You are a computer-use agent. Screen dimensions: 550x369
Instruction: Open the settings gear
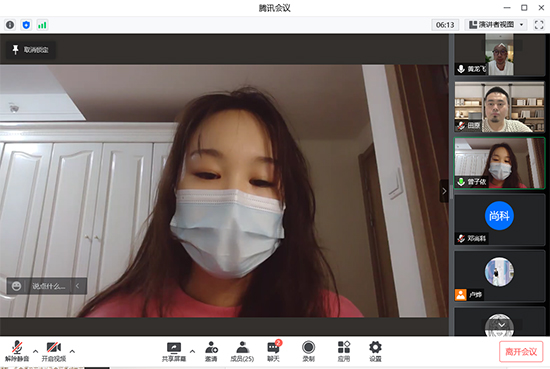pos(375,351)
